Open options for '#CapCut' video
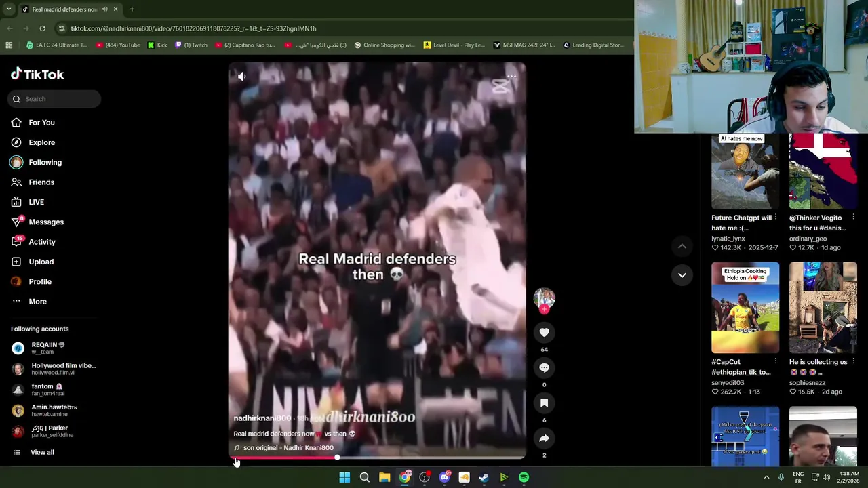 tap(776, 362)
